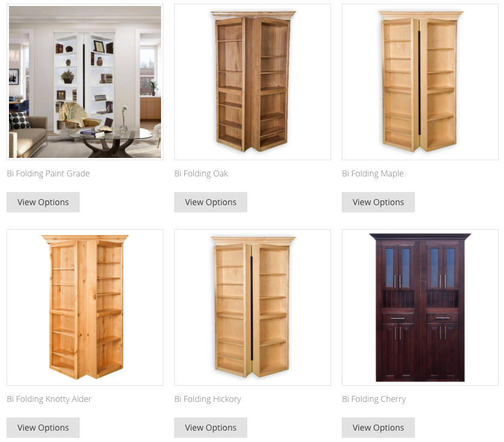View Options for Bi Folding Paint Grade
The width and height of the screenshot is (504, 442).
click(43, 202)
